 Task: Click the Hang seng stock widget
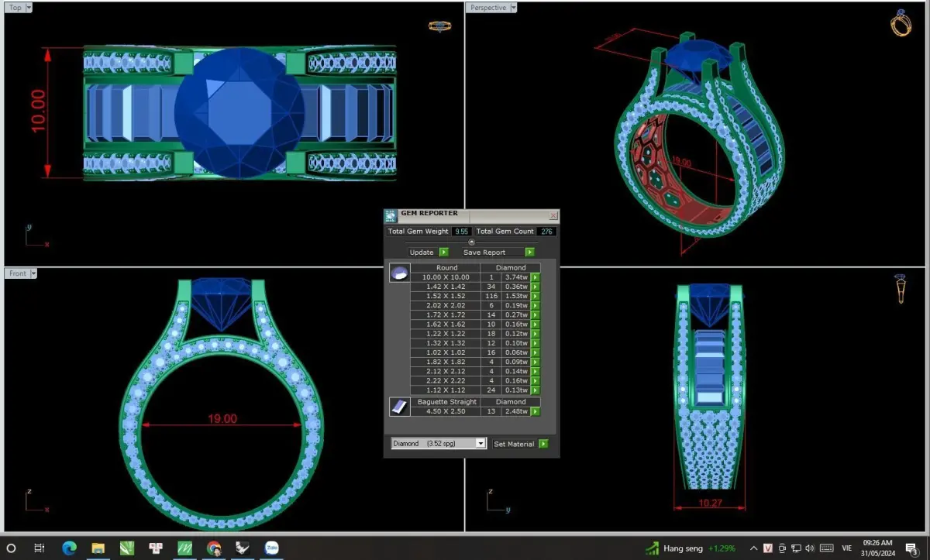pyautogui.click(x=691, y=548)
